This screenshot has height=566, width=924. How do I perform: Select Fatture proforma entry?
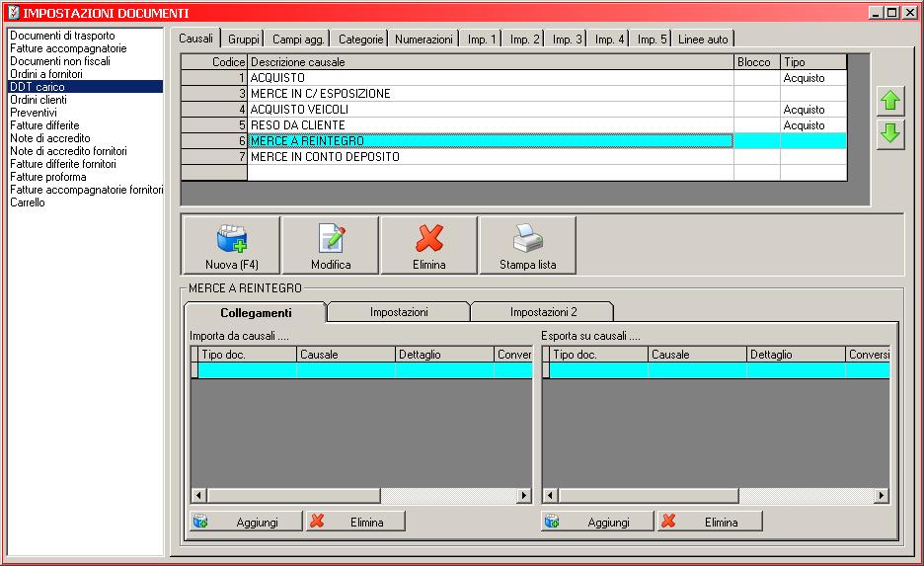[x=86, y=177]
